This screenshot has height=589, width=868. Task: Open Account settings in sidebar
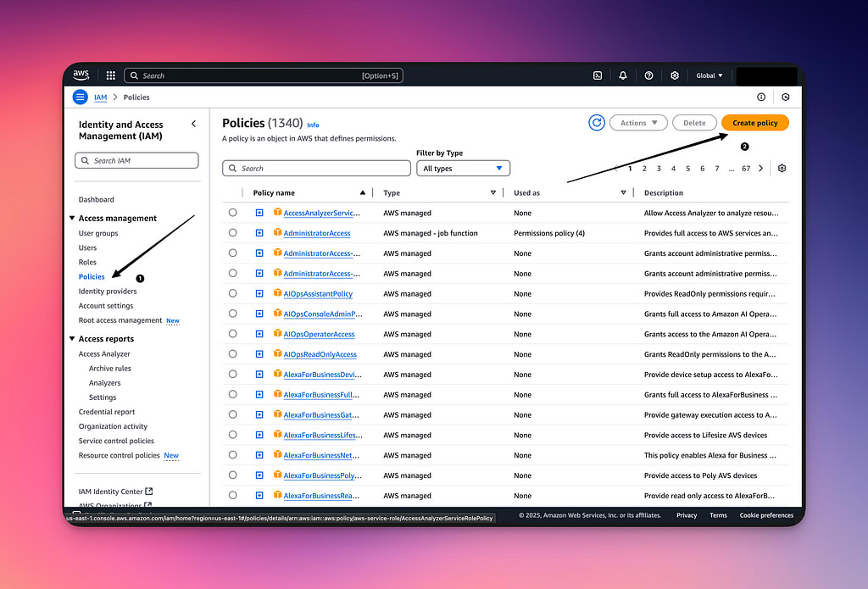[106, 306]
